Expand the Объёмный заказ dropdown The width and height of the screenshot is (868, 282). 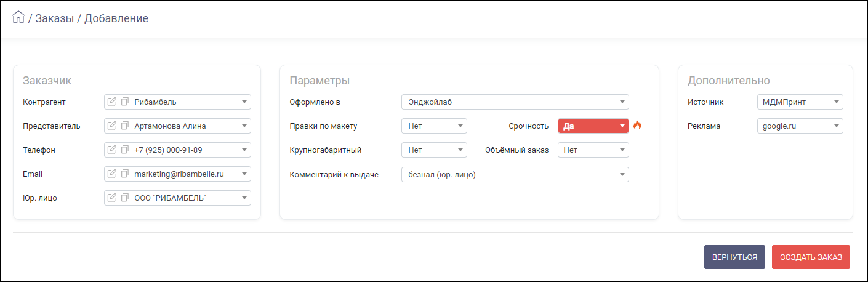pos(593,150)
